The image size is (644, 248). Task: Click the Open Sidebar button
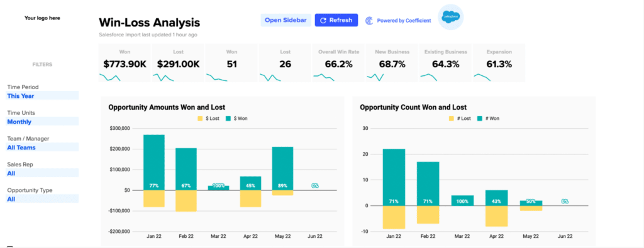click(x=286, y=20)
